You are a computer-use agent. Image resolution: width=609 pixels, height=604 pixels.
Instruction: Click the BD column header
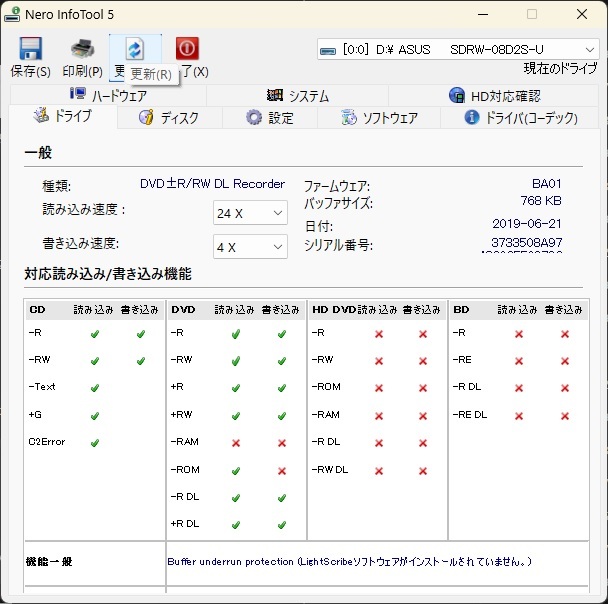pyautogui.click(x=461, y=310)
